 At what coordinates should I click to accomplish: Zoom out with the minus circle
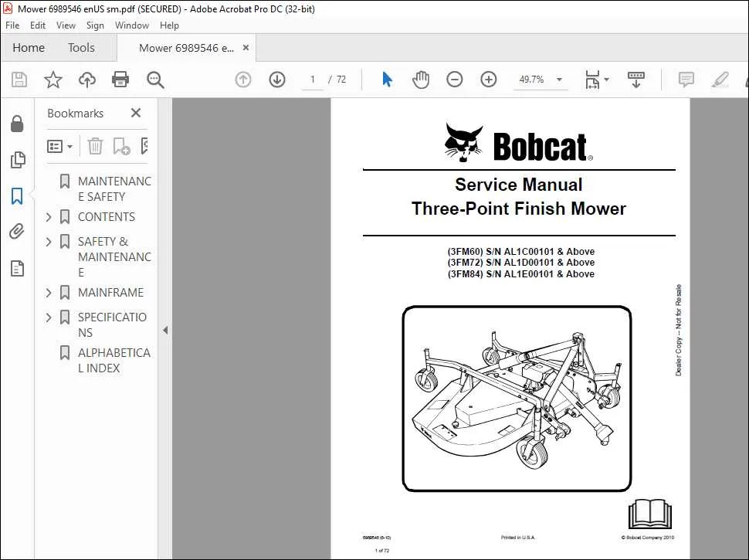pyautogui.click(x=454, y=80)
